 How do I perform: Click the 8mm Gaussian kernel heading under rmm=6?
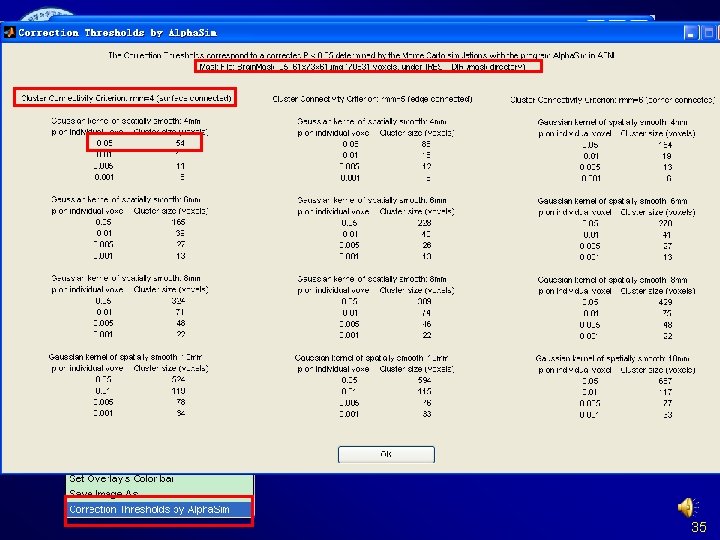[x=613, y=280]
